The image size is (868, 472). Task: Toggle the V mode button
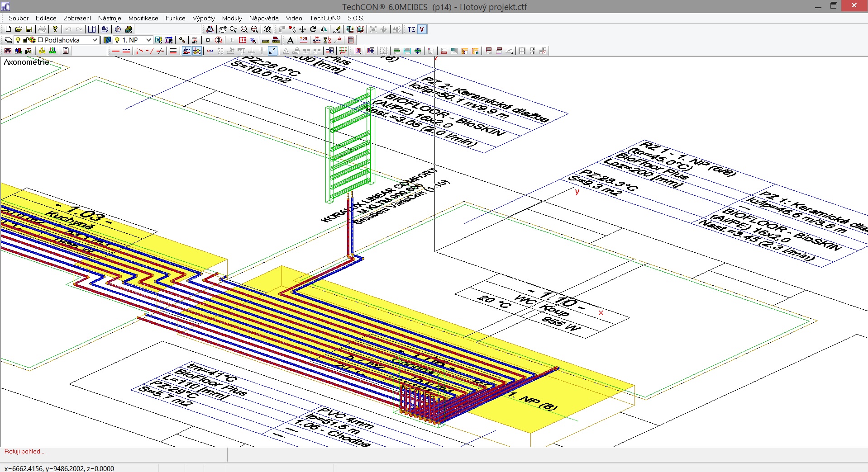click(422, 29)
